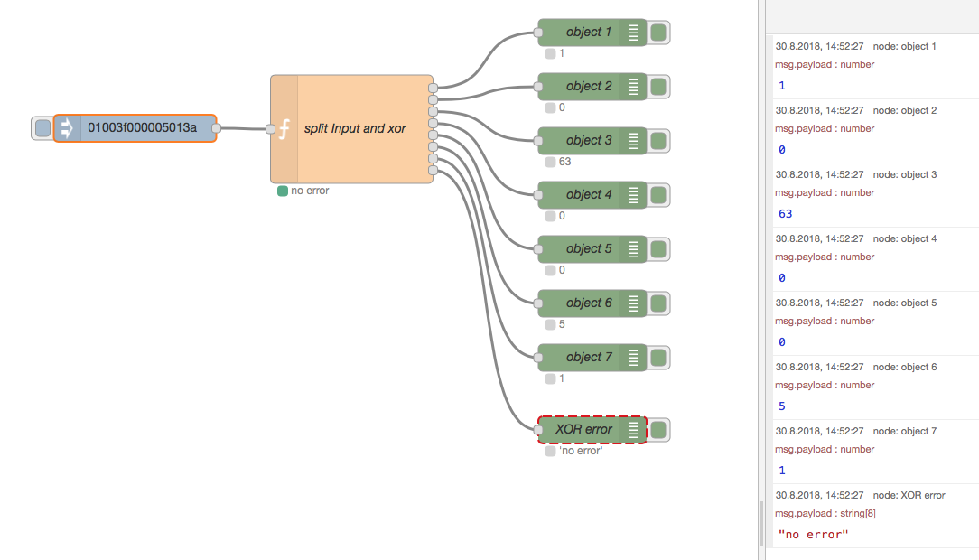The height and width of the screenshot is (560, 979).
Task: Click the debug list icon on object 6
Action: pyautogui.click(x=633, y=304)
